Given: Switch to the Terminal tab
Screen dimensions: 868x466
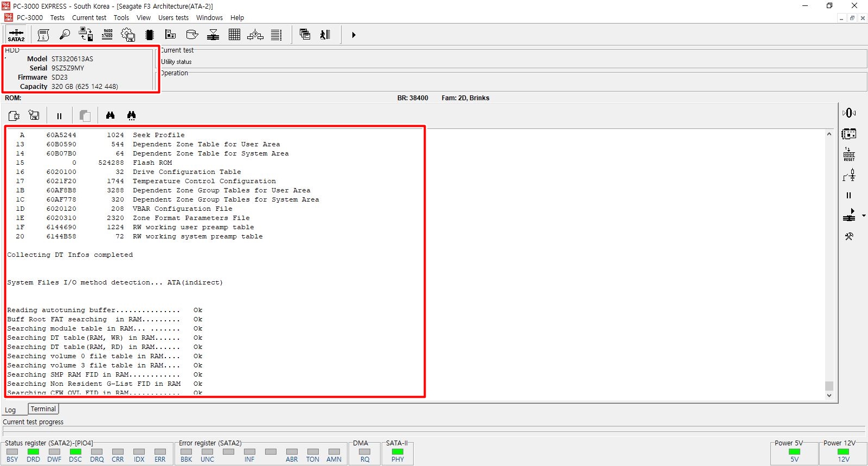Looking at the screenshot, I should tap(43, 409).
